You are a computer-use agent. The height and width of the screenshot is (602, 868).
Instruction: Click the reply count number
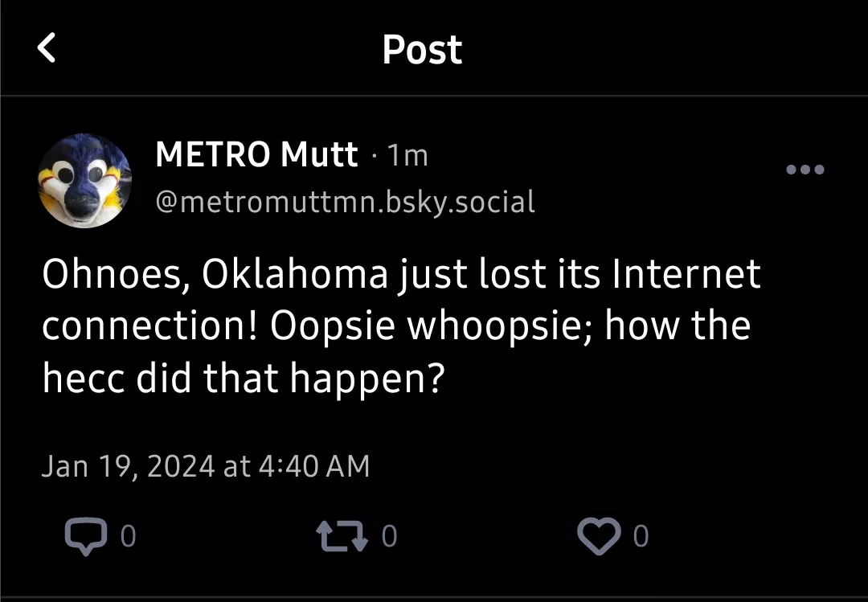pos(128,536)
